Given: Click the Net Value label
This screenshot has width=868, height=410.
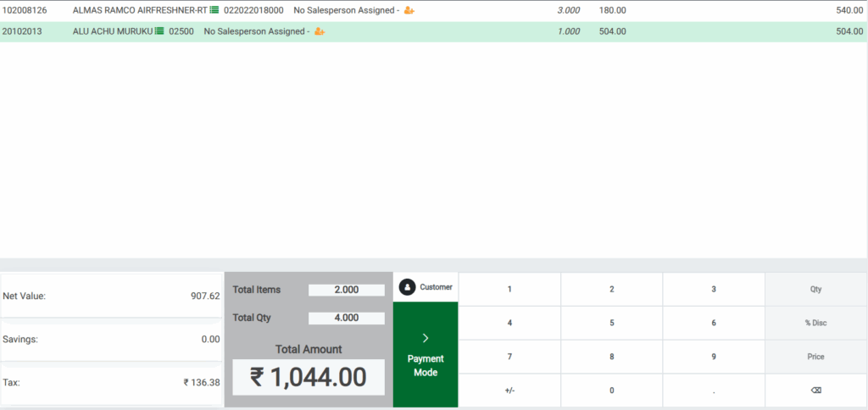Looking at the screenshot, I should point(25,296).
